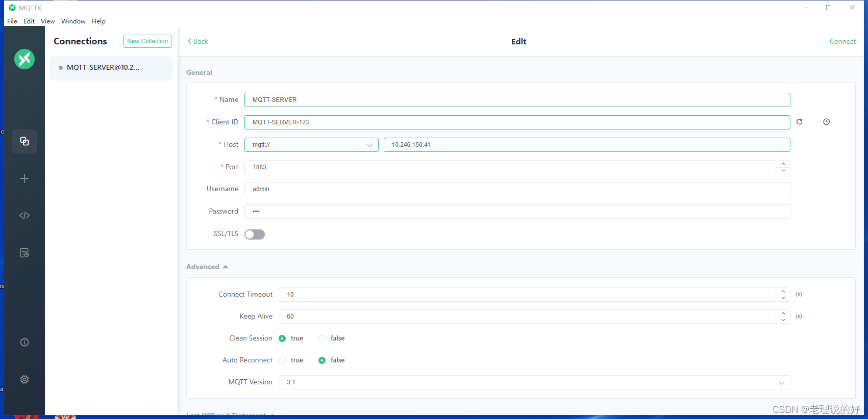The height and width of the screenshot is (419, 868).
Task: Open the Help menu
Action: coord(99,21)
